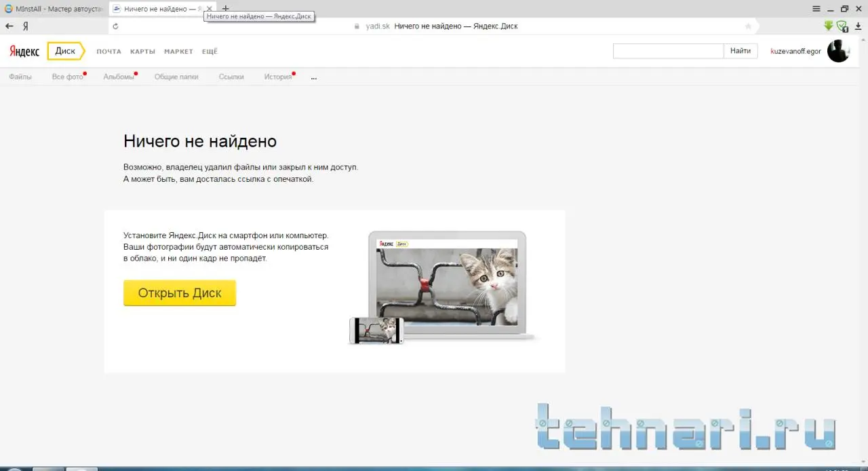Click the 'Установите Яндекс.Диск' promo text
The height and width of the screenshot is (471, 868).
tap(226, 247)
